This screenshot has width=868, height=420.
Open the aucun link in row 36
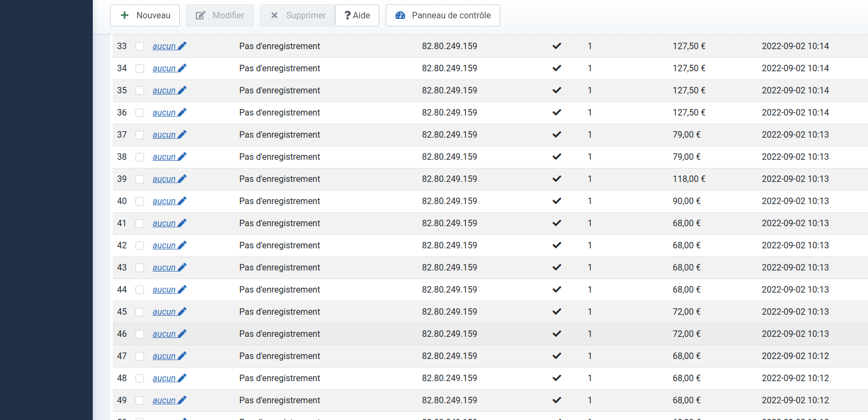164,112
